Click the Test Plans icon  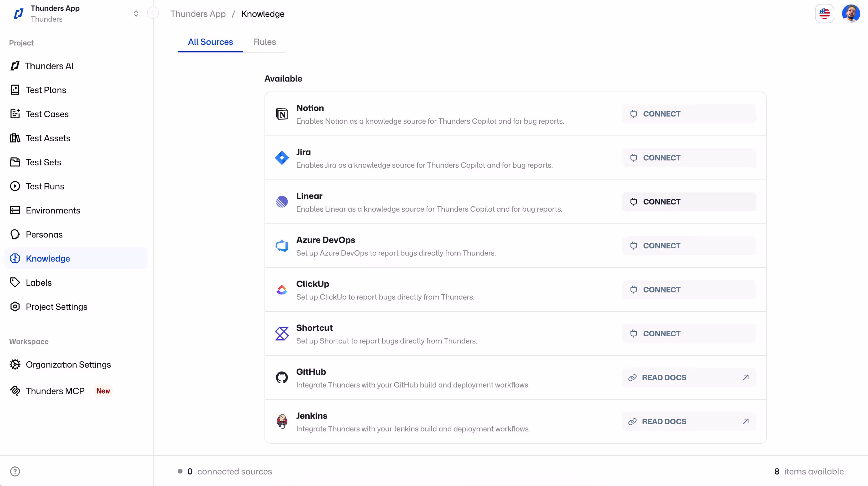[x=15, y=90]
